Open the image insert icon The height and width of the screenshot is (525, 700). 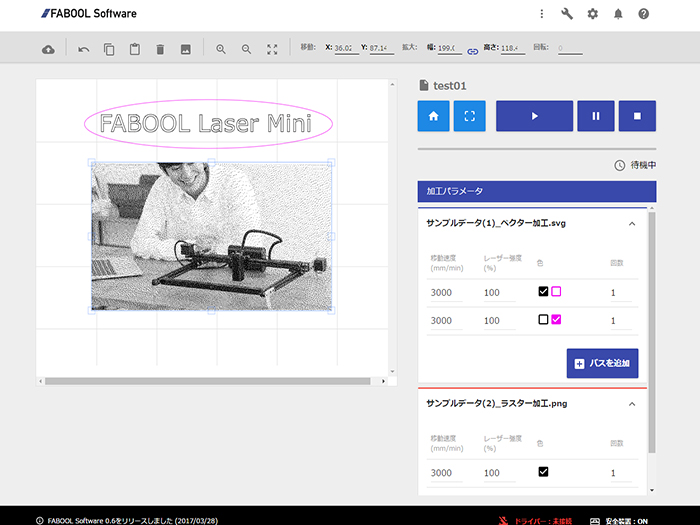point(186,50)
